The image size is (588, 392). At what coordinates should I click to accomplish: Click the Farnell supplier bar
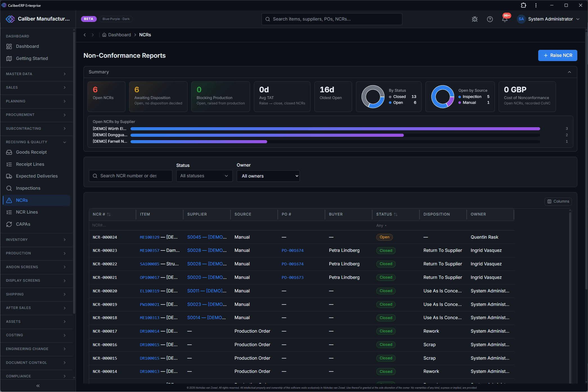[199, 142]
